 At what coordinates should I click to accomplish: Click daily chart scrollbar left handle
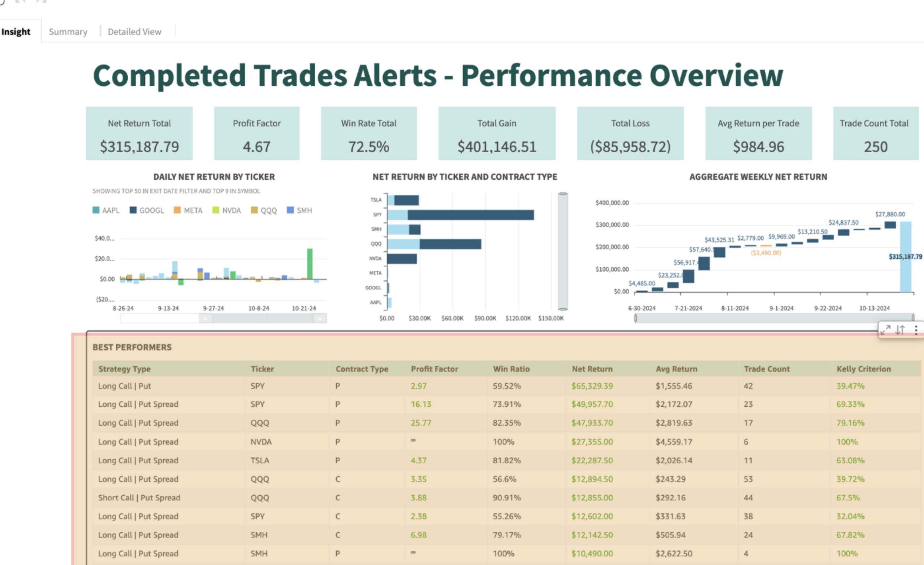pos(206,319)
